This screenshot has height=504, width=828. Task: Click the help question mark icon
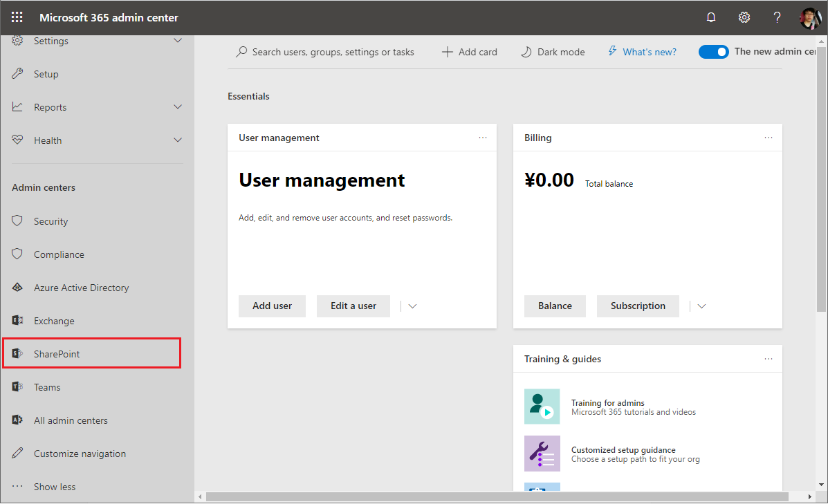coord(777,17)
